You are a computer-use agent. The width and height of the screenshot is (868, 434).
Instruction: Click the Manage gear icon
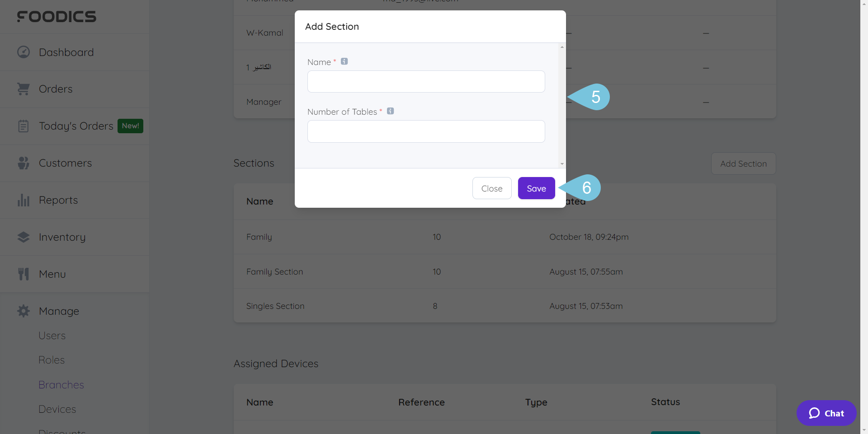pyautogui.click(x=23, y=311)
